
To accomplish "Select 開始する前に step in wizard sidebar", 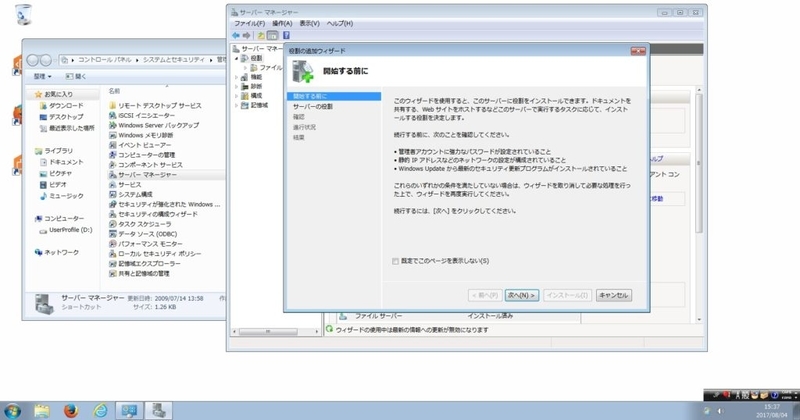I will click(334, 96).
